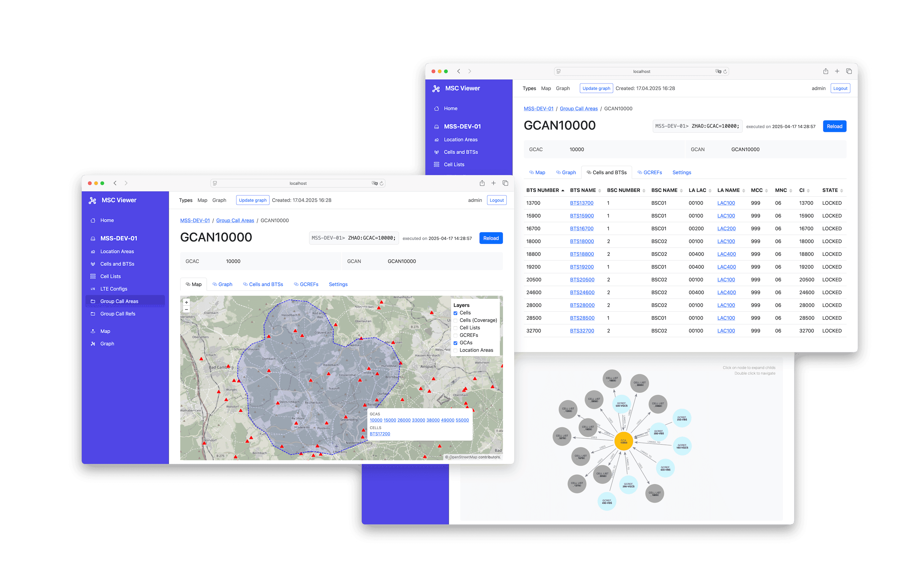The width and height of the screenshot is (923, 588).
Task: Click MSC Viewer logo in front window sidebar
Action: tap(92, 200)
